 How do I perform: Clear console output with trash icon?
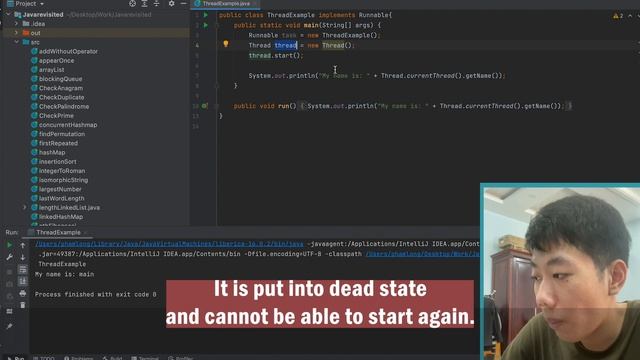(23, 305)
